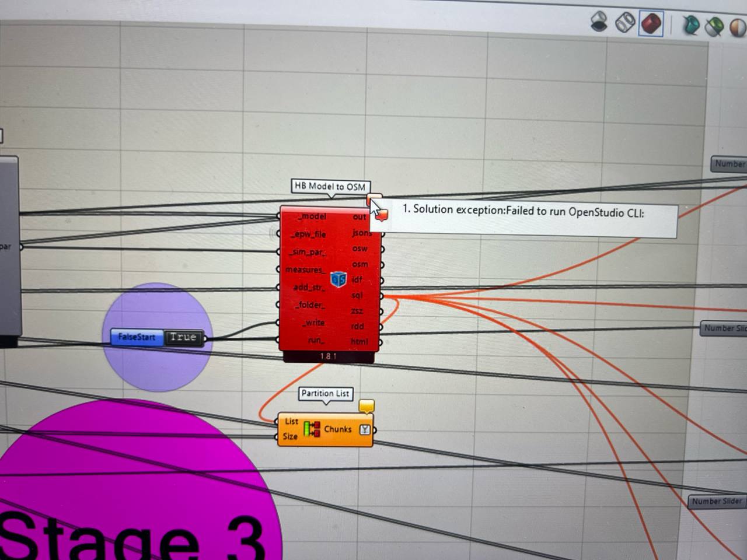
Task: Click the OpenStudio cube icon on component
Action: point(338,279)
